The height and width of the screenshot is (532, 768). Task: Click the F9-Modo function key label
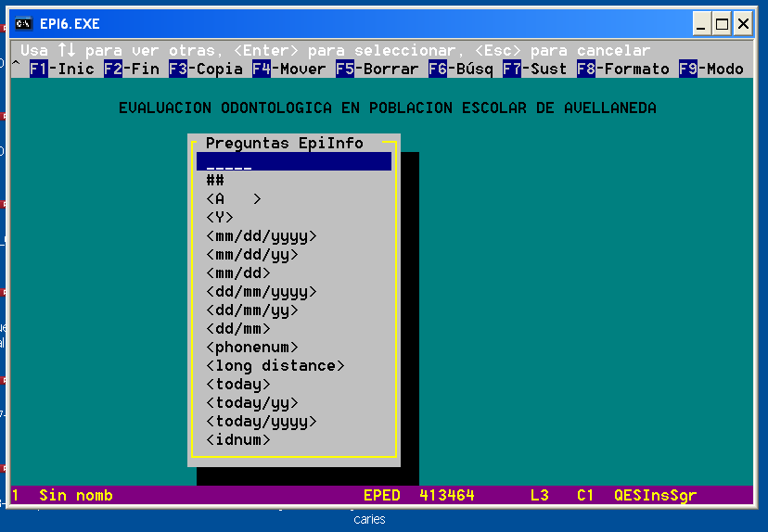[711, 69]
